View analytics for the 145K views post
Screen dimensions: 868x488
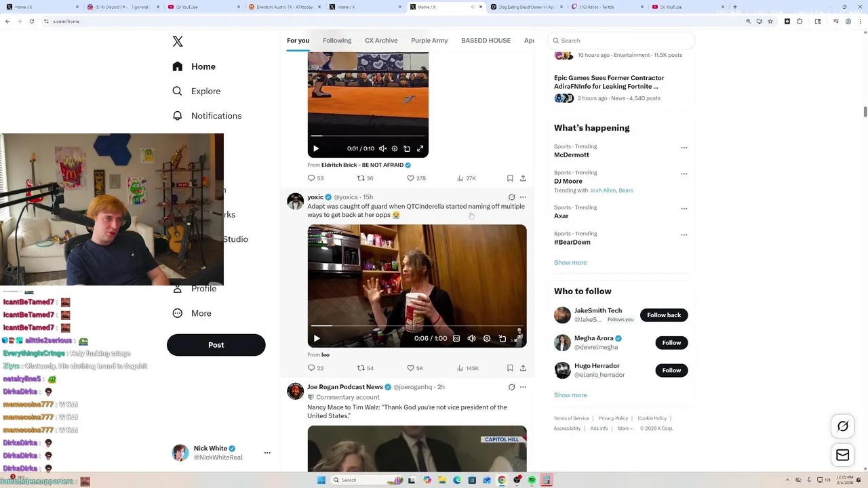(468, 368)
